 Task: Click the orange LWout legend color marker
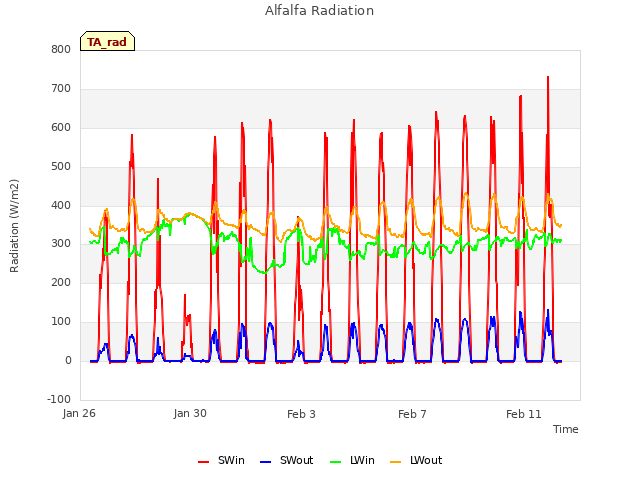click(396, 462)
